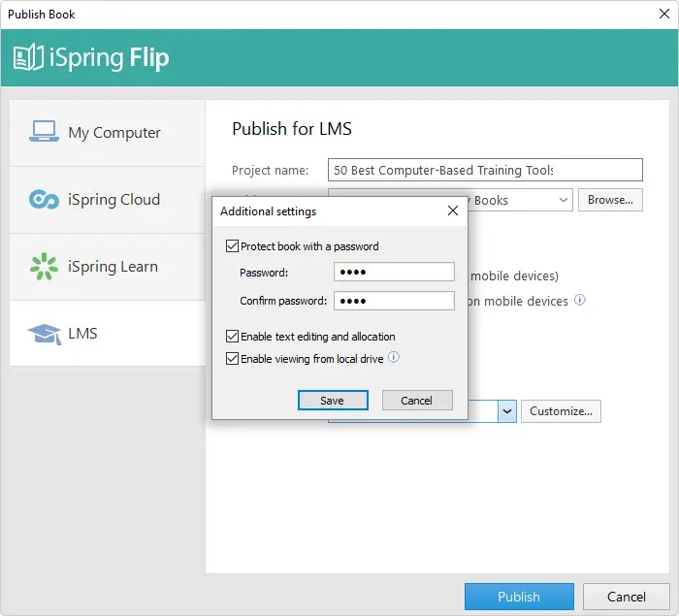
Task: Toggle Enable text editing and allocation
Action: click(x=232, y=337)
